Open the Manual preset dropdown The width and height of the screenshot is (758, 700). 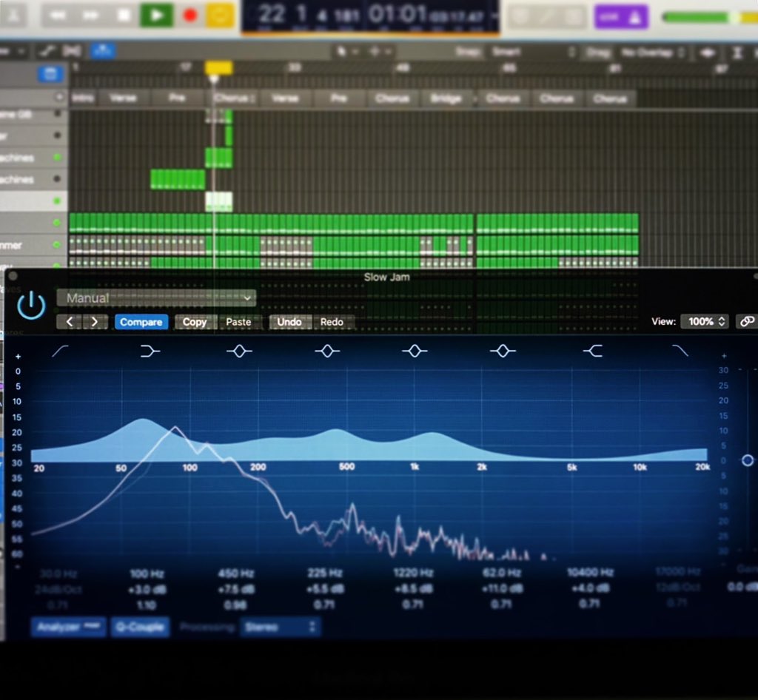(x=156, y=298)
